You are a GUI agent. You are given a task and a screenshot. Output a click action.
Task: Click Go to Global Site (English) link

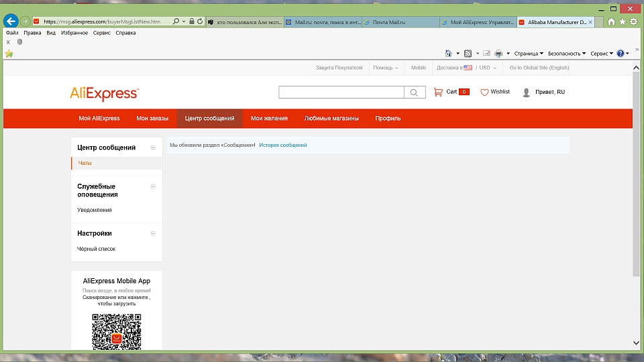click(539, 68)
